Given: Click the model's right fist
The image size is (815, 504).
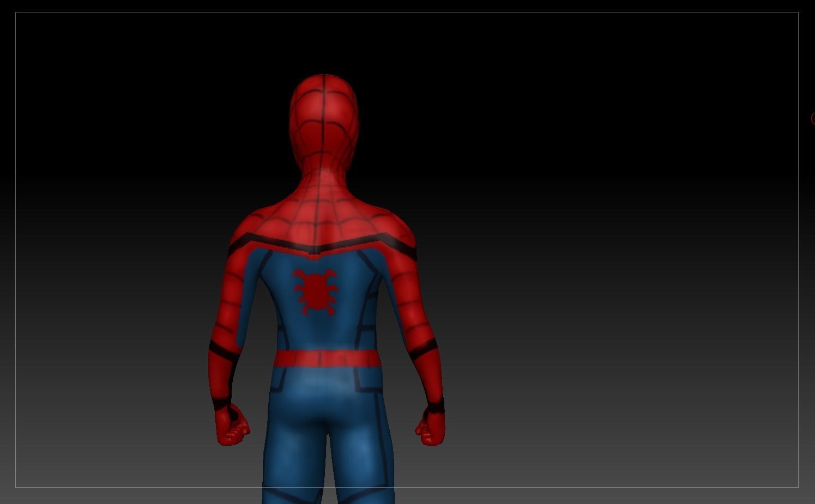Looking at the screenshot, I should (x=431, y=427).
